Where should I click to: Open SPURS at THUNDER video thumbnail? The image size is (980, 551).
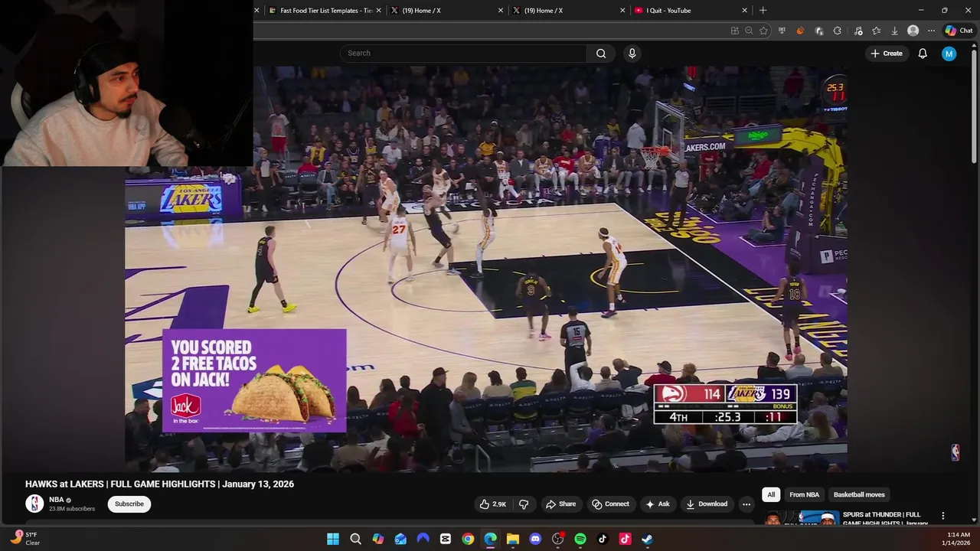point(800,518)
